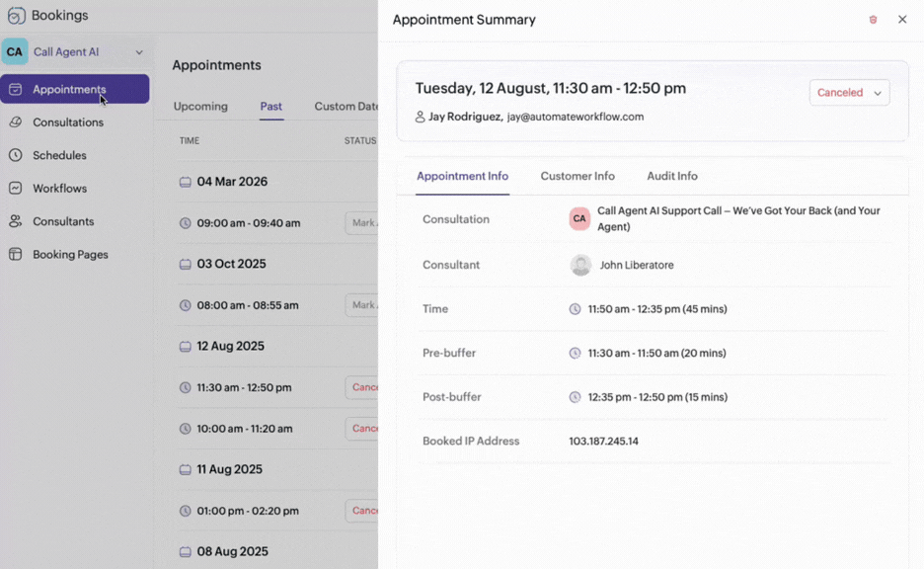Switch to the Customer Info tab
The width and height of the screenshot is (924, 569).
[x=577, y=176]
